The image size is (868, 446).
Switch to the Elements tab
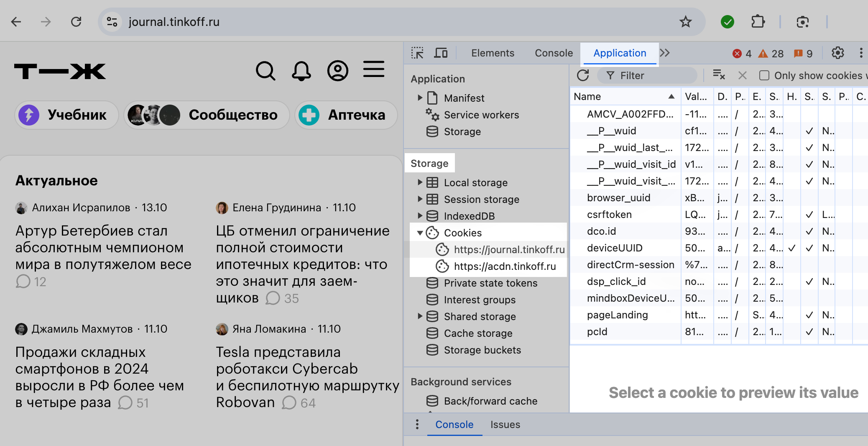pyautogui.click(x=493, y=53)
